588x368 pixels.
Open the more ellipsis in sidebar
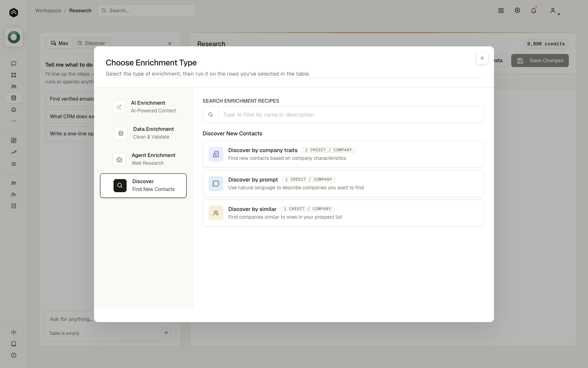point(13,121)
